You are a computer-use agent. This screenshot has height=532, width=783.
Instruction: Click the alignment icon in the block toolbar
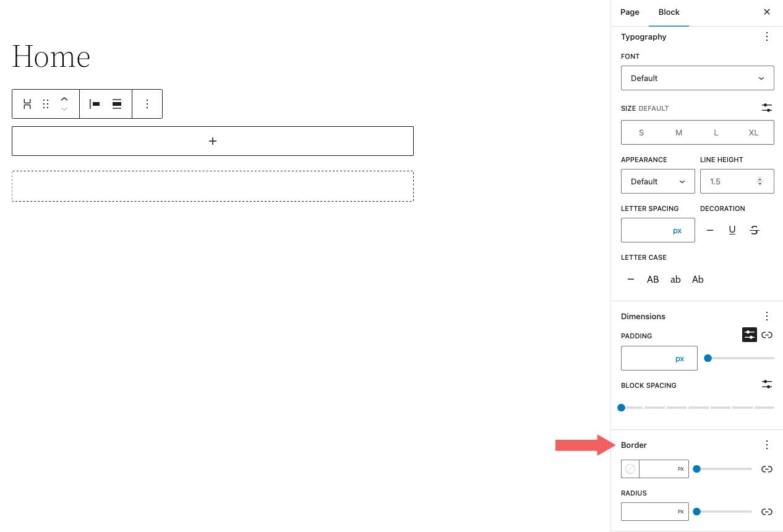coord(94,104)
